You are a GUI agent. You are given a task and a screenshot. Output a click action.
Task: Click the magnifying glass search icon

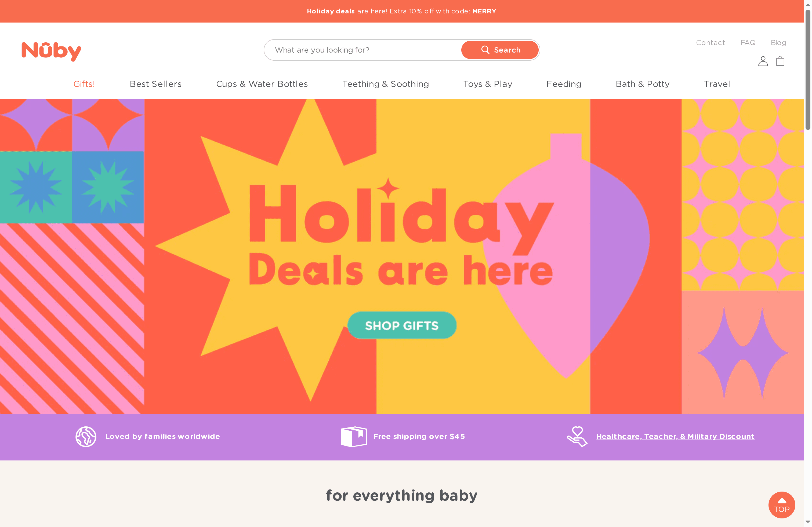coord(486,50)
